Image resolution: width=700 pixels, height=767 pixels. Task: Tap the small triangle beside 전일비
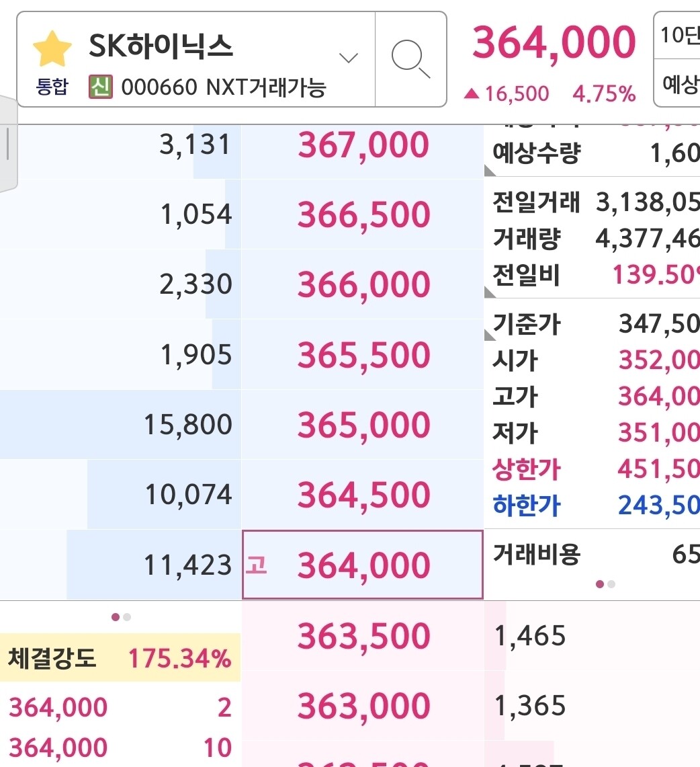point(490,291)
